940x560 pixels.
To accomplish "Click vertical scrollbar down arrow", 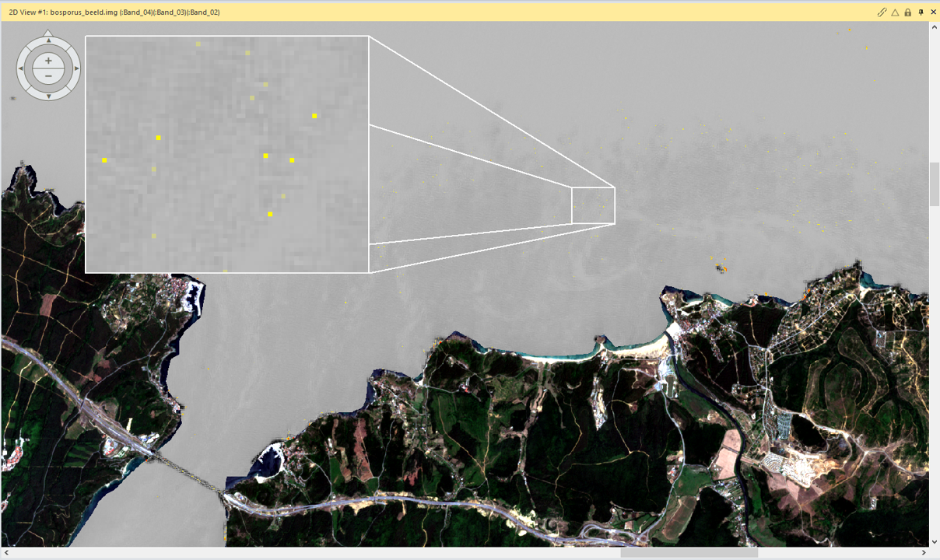I will click(934, 541).
